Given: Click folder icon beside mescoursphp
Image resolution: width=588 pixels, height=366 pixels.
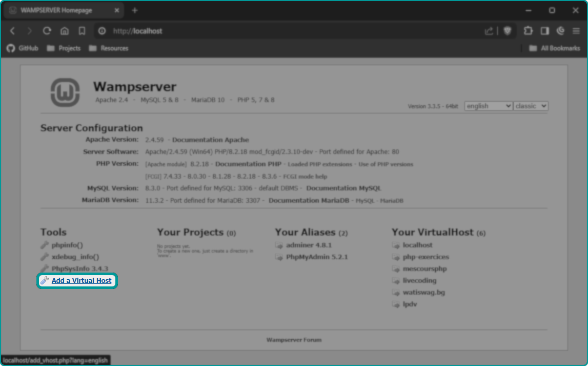Looking at the screenshot, I should click(396, 269).
